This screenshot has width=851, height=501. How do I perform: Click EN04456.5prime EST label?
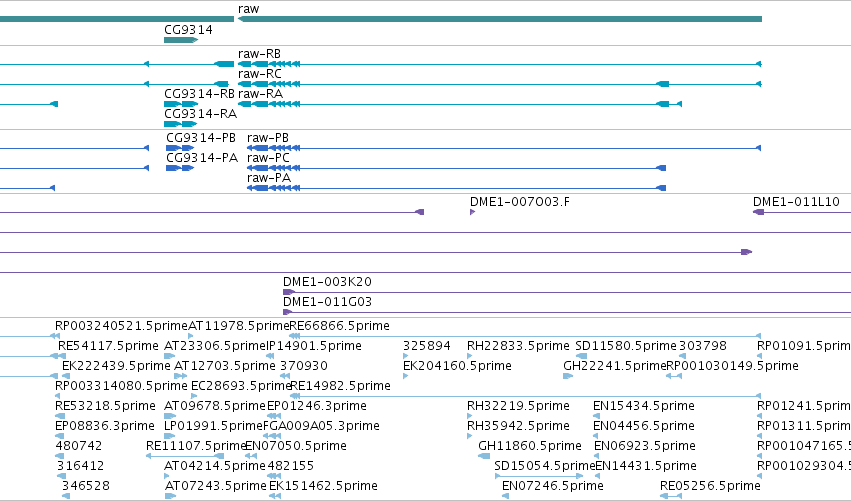pyautogui.click(x=644, y=426)
